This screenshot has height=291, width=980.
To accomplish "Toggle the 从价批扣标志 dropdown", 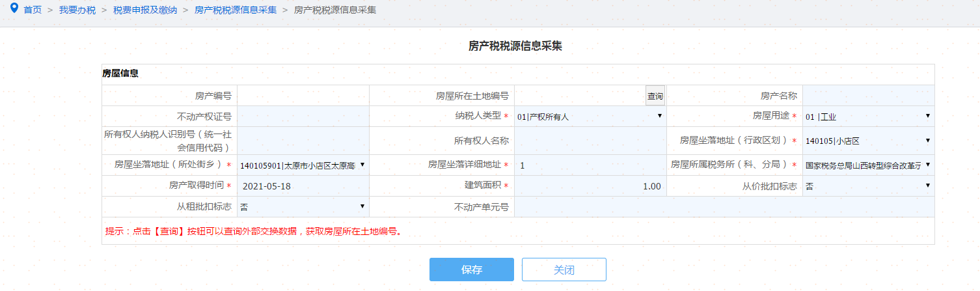I will point(868,186).
